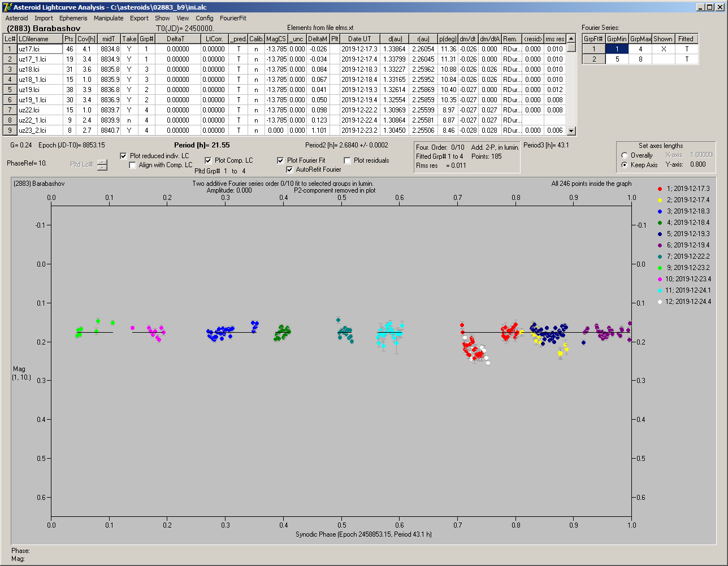Click yellow legend marker for 2019-12-17.4
The image size is (728, 566).
[660, 200]
